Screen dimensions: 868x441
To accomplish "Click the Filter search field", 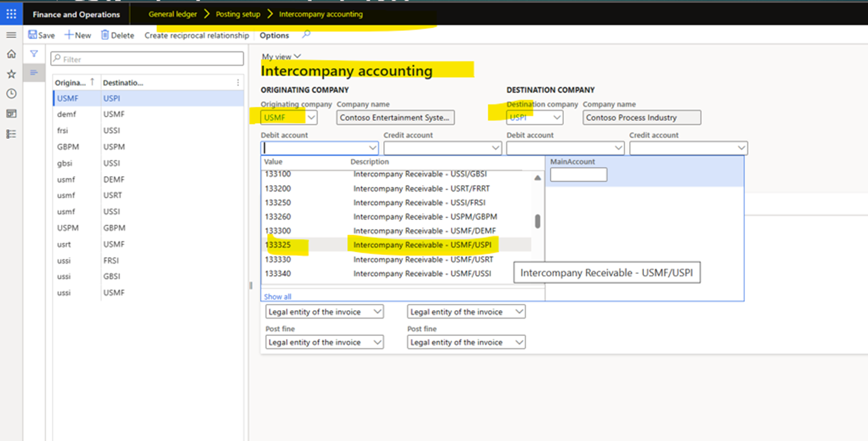I will click(x=147, y=59).
